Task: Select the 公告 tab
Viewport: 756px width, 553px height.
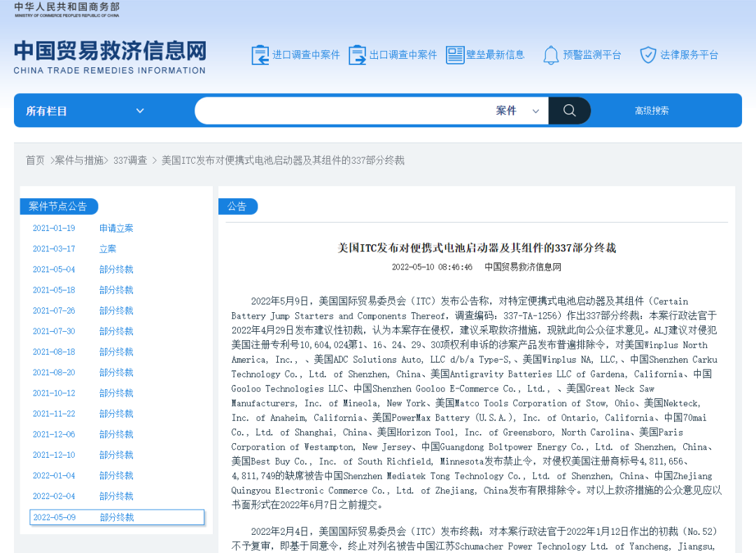Action: point(237,206)
